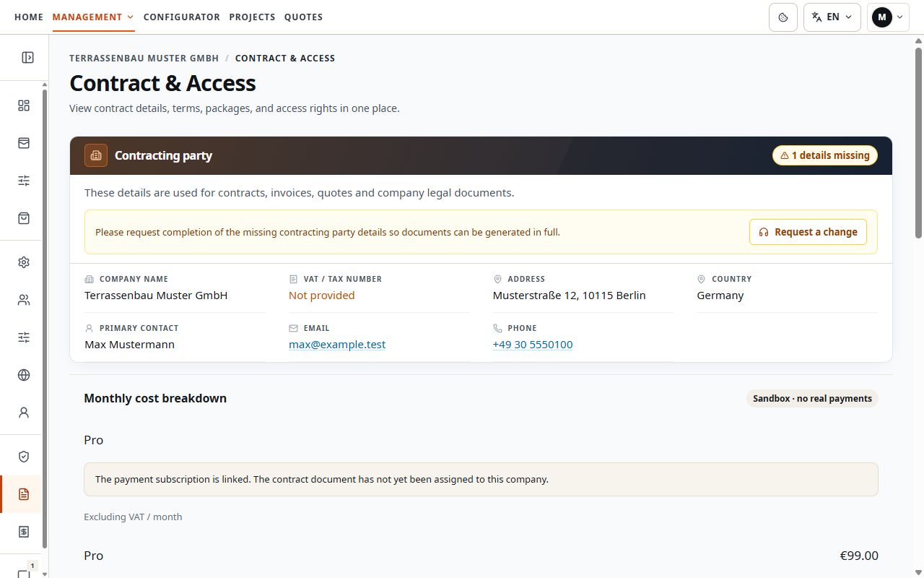924x578 pixels.
Task: Open the Configurator menu item
Action: point(182,17)
